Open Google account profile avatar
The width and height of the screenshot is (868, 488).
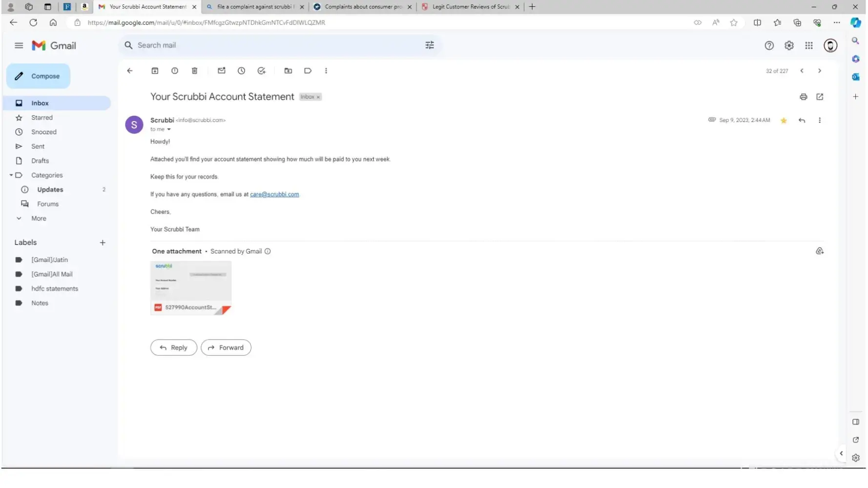[830, 46]
